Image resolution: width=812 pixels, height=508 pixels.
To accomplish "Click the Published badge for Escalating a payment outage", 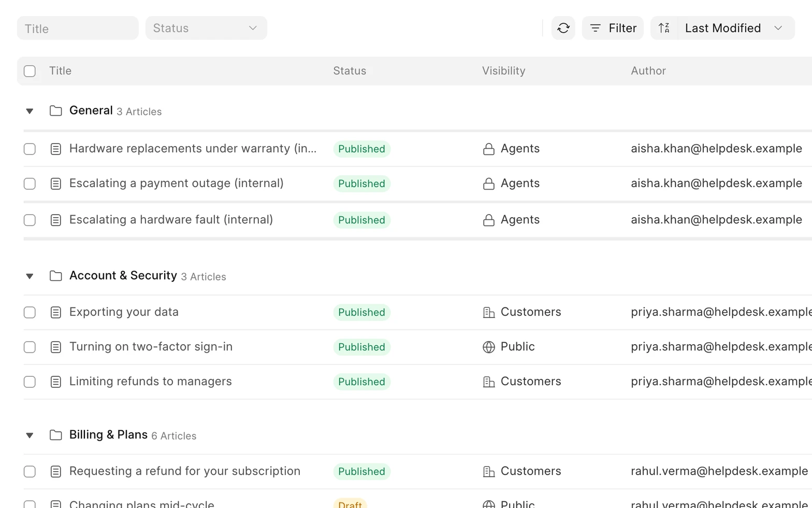I will pyautogui.click(x=361, y=184).
